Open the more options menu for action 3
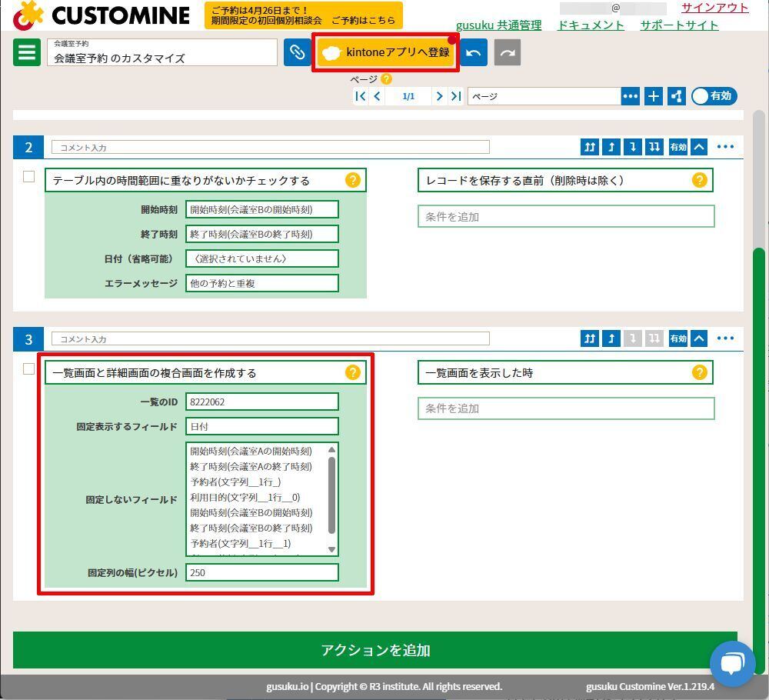769x700 pixels. pos(725,338)
